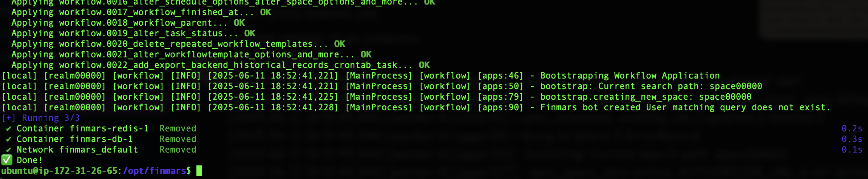
Task: Click the 0.1s duration value
Action: pyautogui.click(x=852, y=150)
